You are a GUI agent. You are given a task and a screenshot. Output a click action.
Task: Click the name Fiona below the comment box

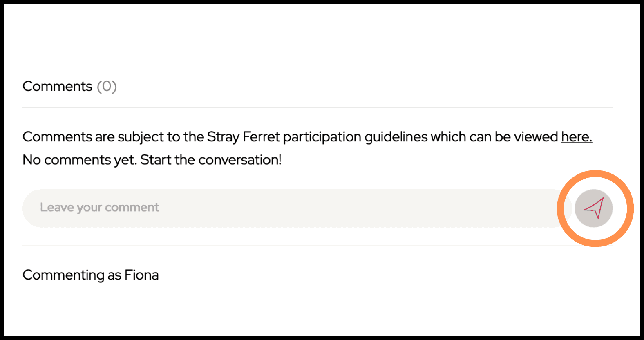[141, 275]
